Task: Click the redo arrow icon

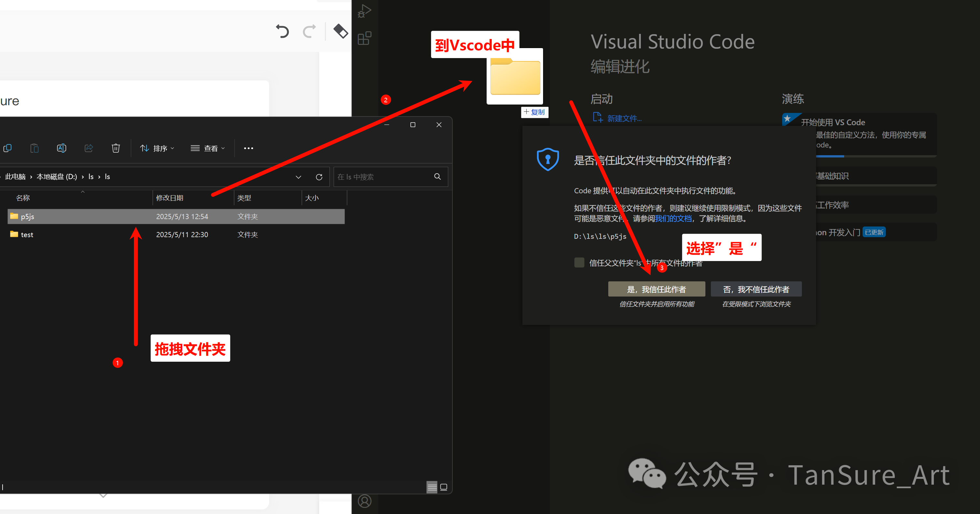Action: [309, 31]
